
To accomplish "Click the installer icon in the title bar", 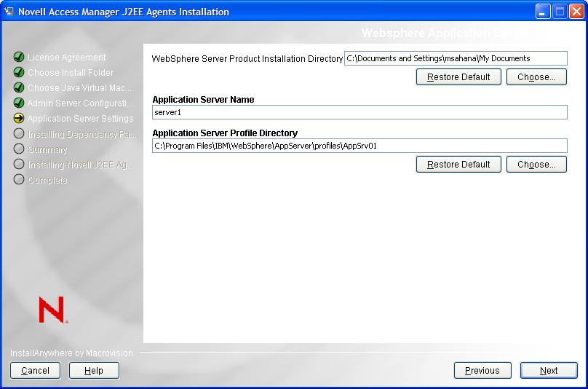I will (x=9, y=11).
